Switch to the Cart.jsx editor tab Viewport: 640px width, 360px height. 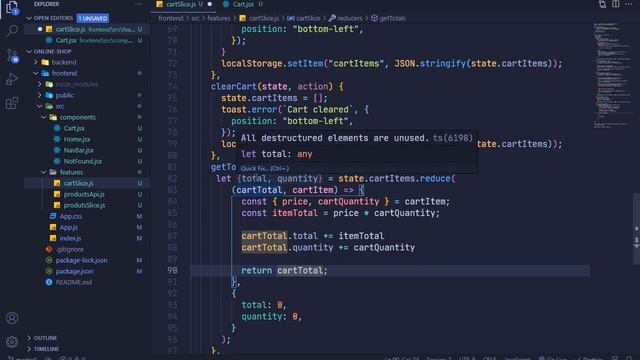[x=243, y=4]
